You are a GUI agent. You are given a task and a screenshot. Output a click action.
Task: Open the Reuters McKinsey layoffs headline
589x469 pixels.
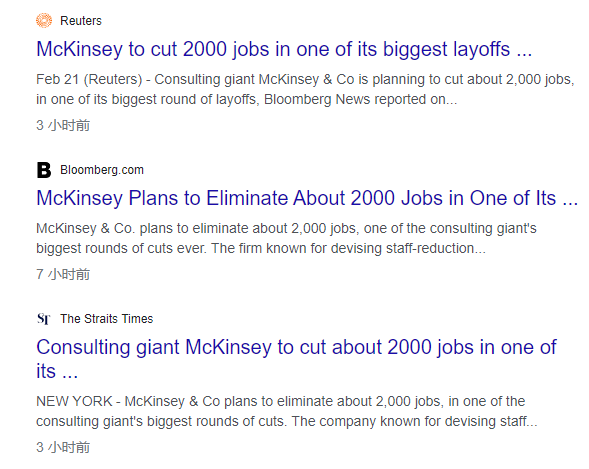click(x=284, y=49)
